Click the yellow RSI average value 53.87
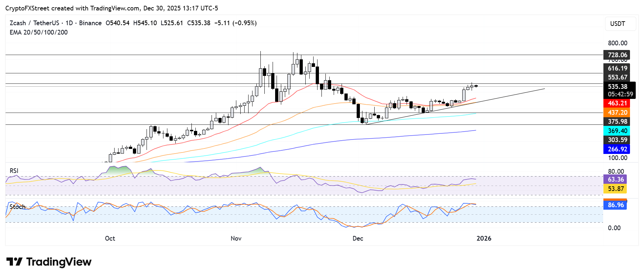The image size is (644, 278). pyautogui.click(x=615, y=189)
